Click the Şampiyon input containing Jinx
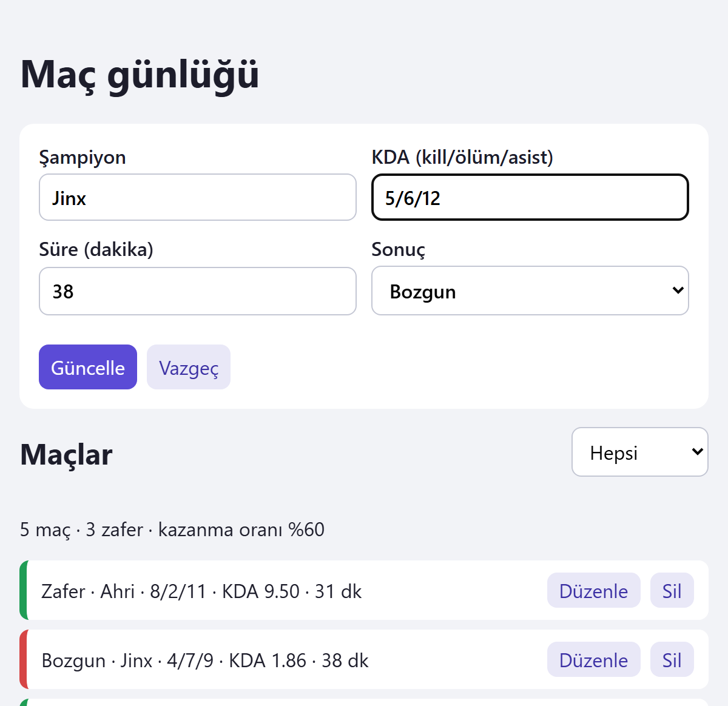Viewport: 728px width, 706px height. (198, 197)
